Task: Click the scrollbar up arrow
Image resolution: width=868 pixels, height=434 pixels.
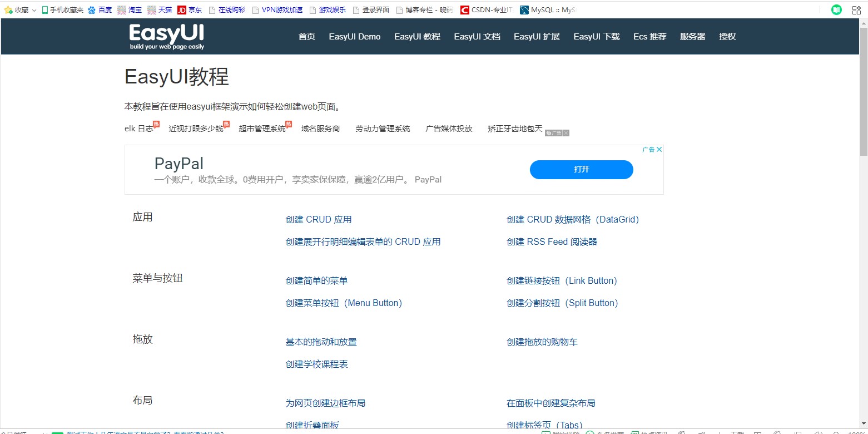Action: (x=864, y=23)
